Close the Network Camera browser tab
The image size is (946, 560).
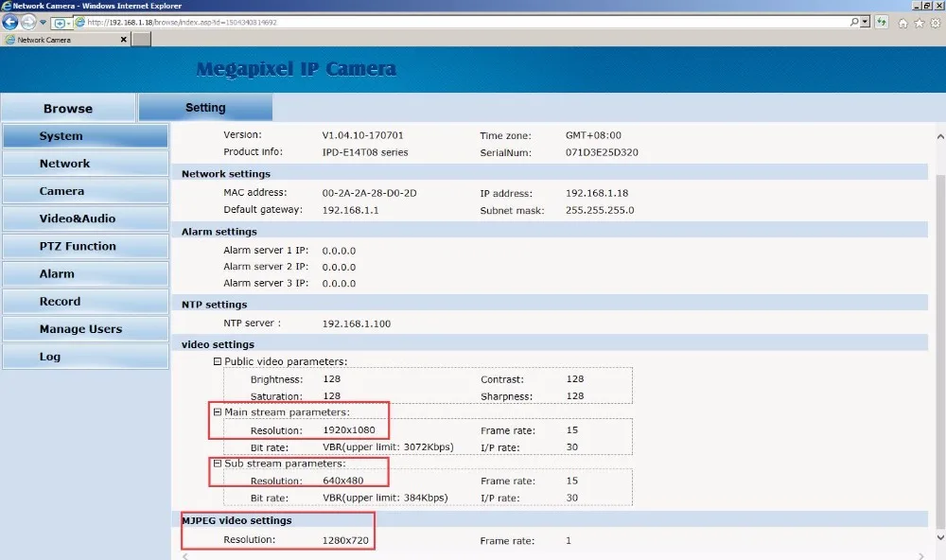coord(124,39)
